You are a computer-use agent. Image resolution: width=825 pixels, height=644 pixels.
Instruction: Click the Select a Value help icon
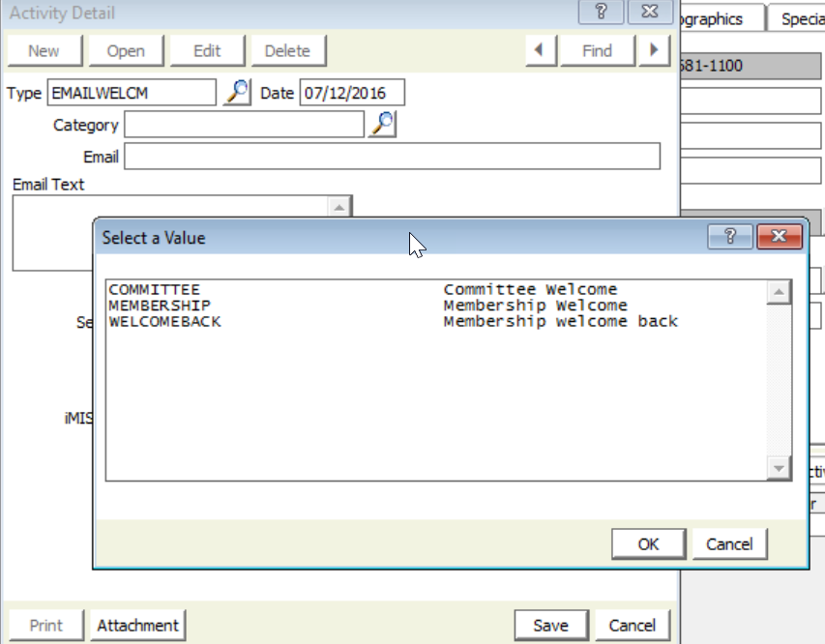point(730,237)
